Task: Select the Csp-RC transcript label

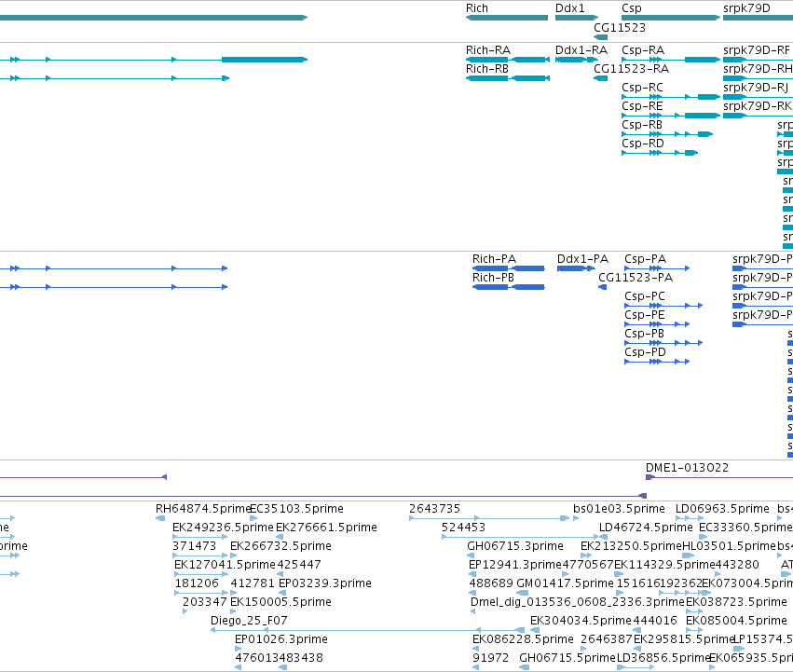Action: [x=642, y=88]
